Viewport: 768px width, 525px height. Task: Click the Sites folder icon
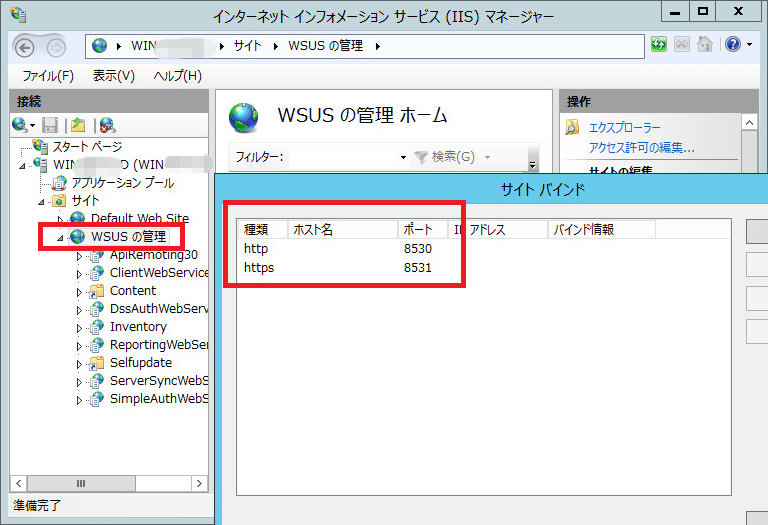[x=59, y=201]
